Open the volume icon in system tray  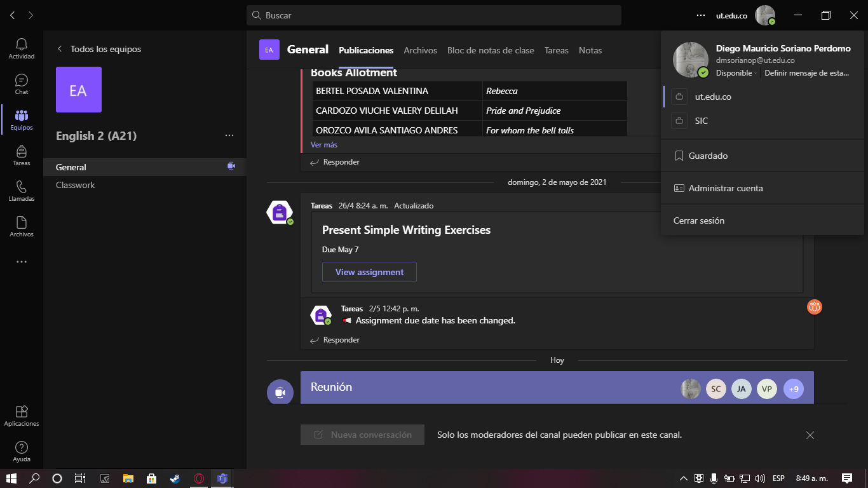coord(760,478)
